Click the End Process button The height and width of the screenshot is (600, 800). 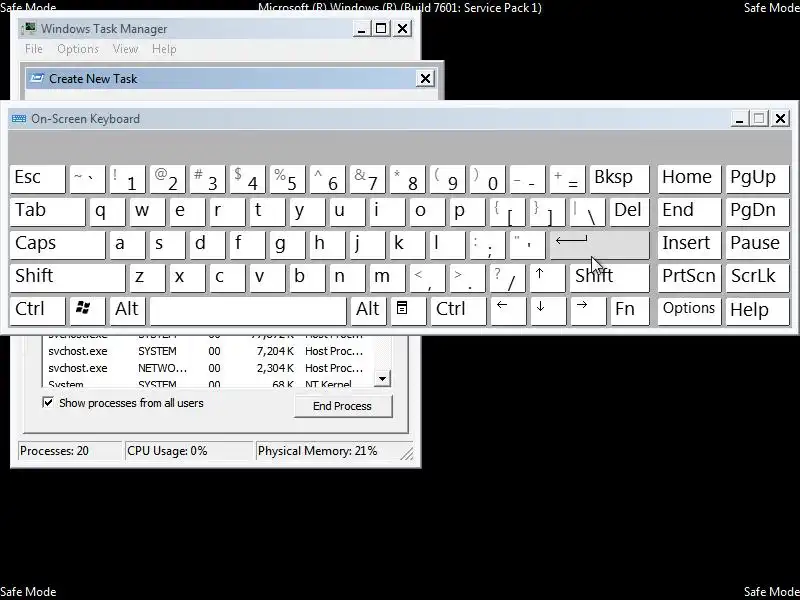click(342, 406)
